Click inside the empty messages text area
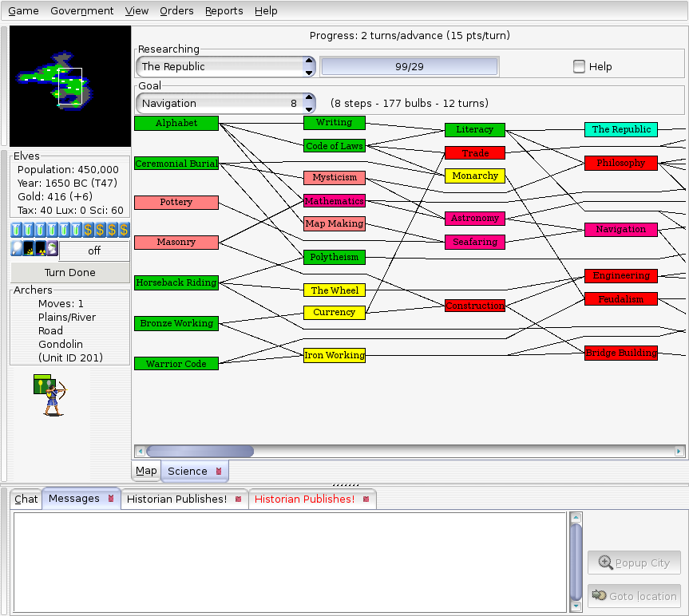This screenshot has height=616, width=689. click(x=290, y=562)
